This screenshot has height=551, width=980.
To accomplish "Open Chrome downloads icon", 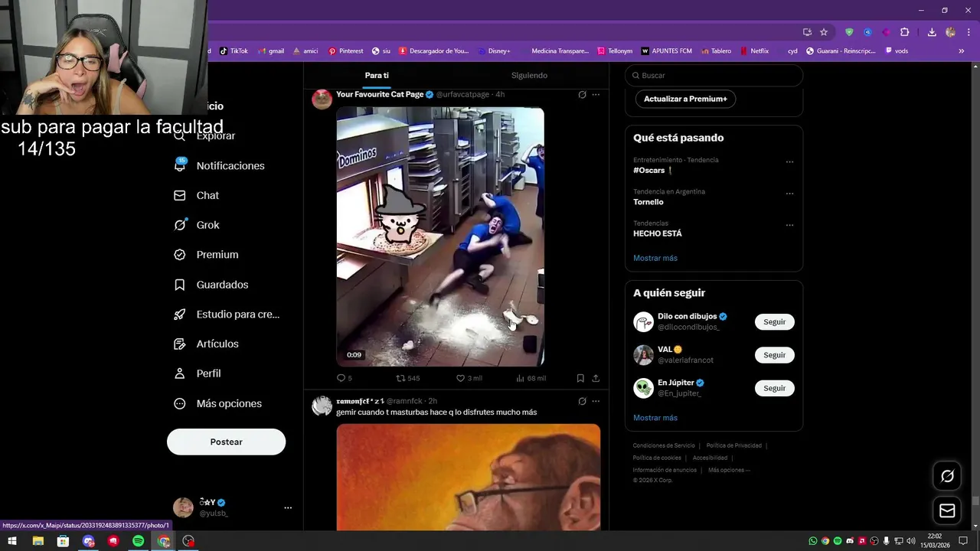I will pyautogui.click(x=932, y=32).
